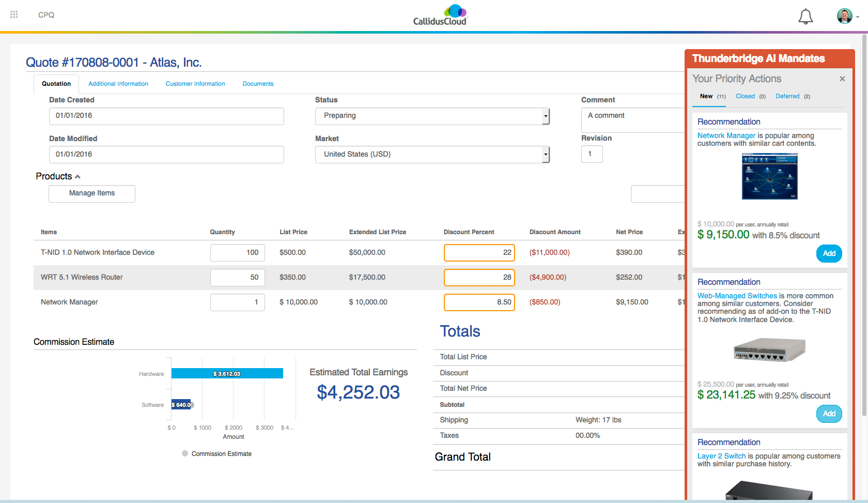The height and width of the screenshot is (503, 868).
Task: Add the Network Manager recommendation
Action: point(829,253)
